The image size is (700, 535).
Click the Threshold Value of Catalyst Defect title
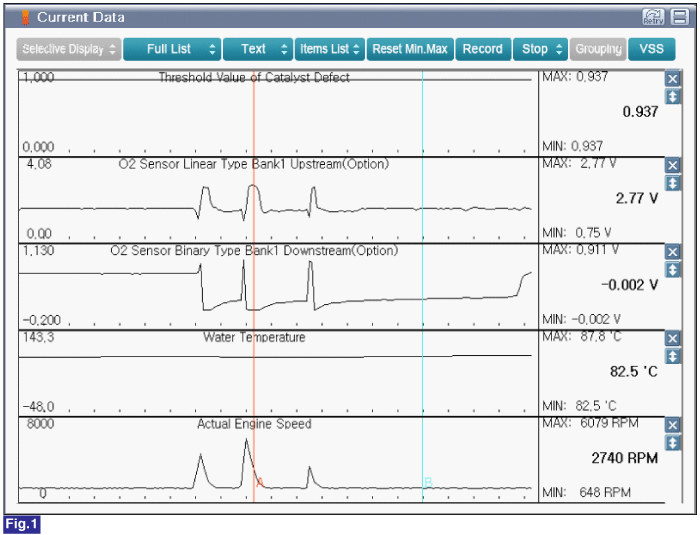coord(254,78)
